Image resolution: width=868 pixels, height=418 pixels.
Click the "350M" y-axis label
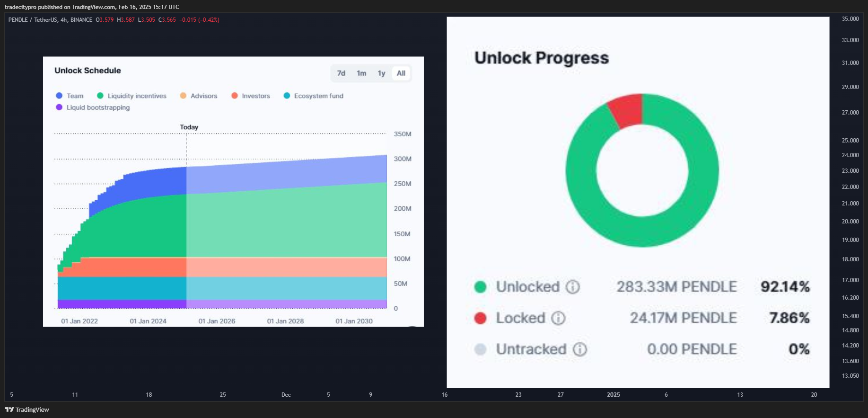(x=403, y=134)
